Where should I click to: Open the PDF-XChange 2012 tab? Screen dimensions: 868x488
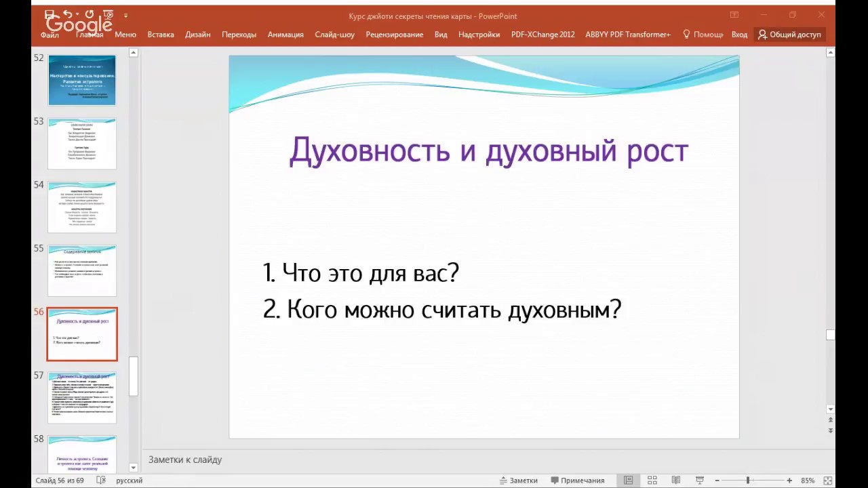[543, 35]
